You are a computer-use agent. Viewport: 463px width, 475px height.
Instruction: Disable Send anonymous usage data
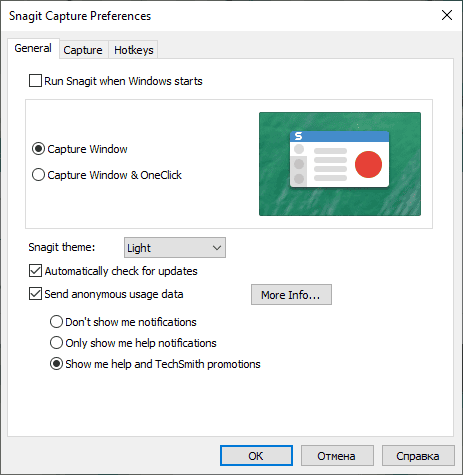tap(35, 294)
